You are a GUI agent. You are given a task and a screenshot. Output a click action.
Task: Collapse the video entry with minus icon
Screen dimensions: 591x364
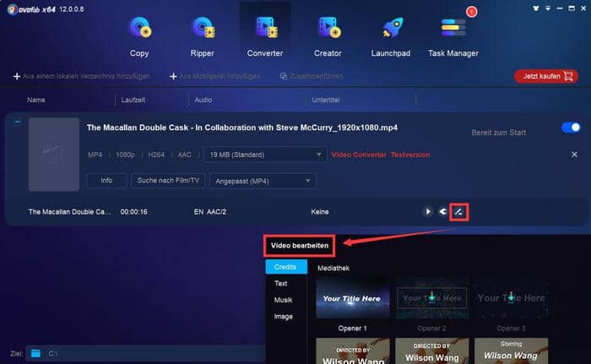point(17,122)
